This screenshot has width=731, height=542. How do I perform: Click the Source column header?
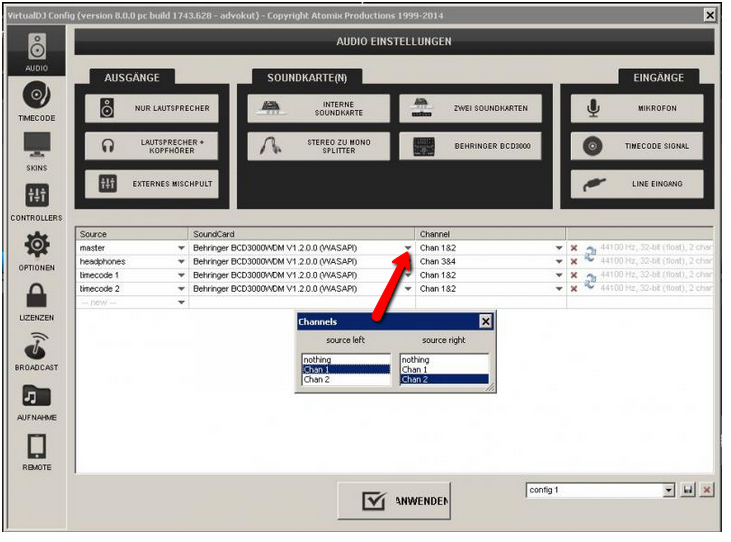tap(132, 234)
